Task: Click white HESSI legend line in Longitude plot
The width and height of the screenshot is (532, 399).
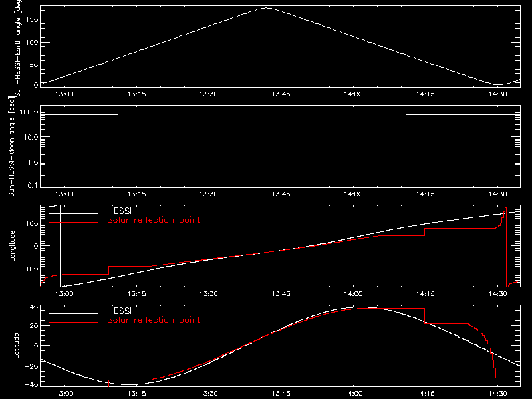Action: pos(74,213)
